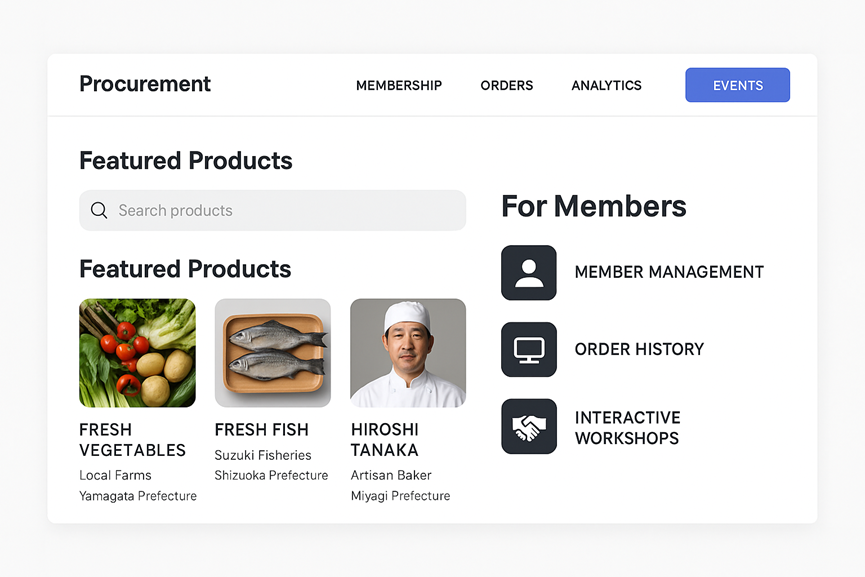Click the Interactive Workshops handshake icon
The width and height of the screenshot is (865, 577).
[528, 427]
